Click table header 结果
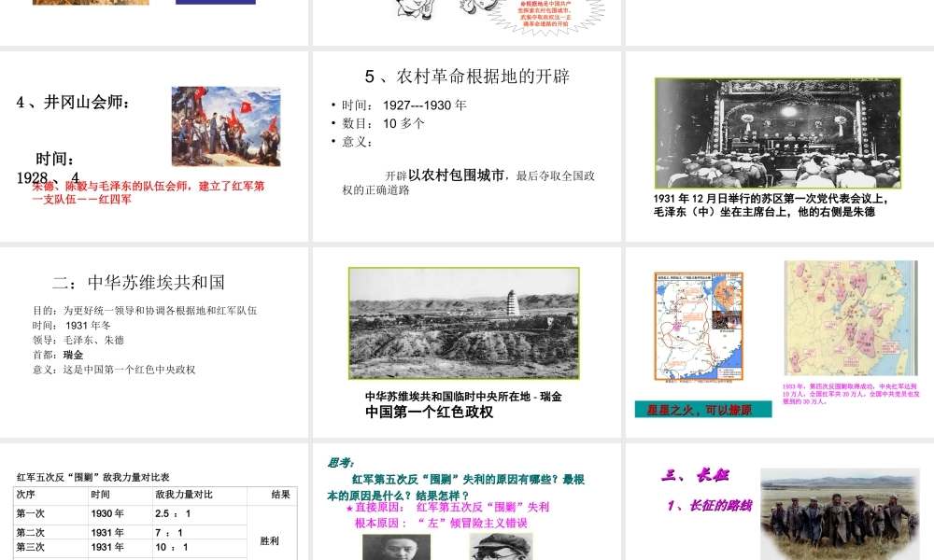 [280, 495]
